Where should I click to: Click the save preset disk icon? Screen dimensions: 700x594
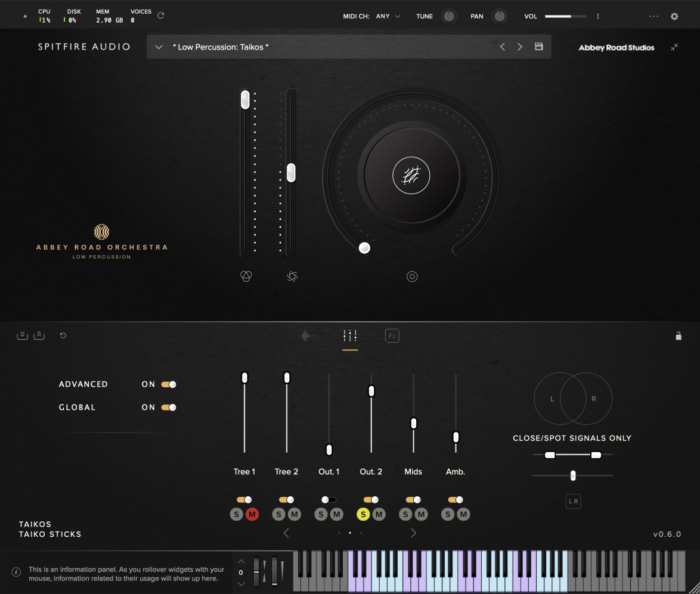coord(538,46)
